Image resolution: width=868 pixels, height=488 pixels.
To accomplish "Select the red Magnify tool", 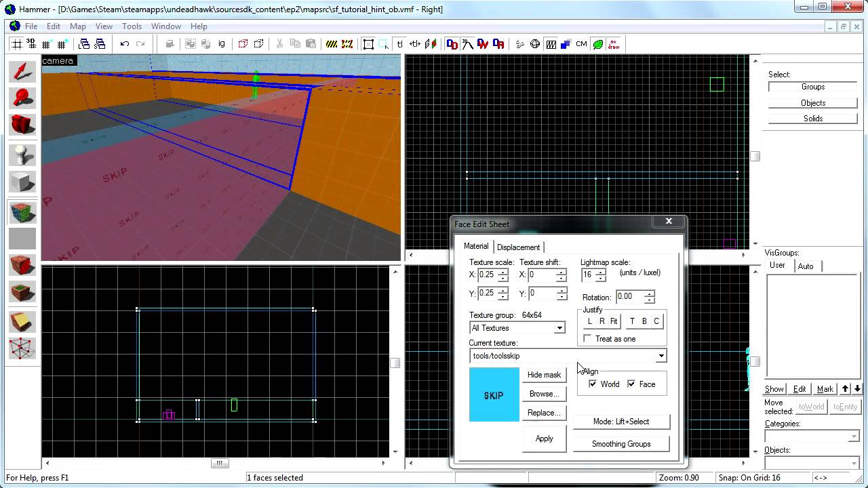I will pos(22,98).
